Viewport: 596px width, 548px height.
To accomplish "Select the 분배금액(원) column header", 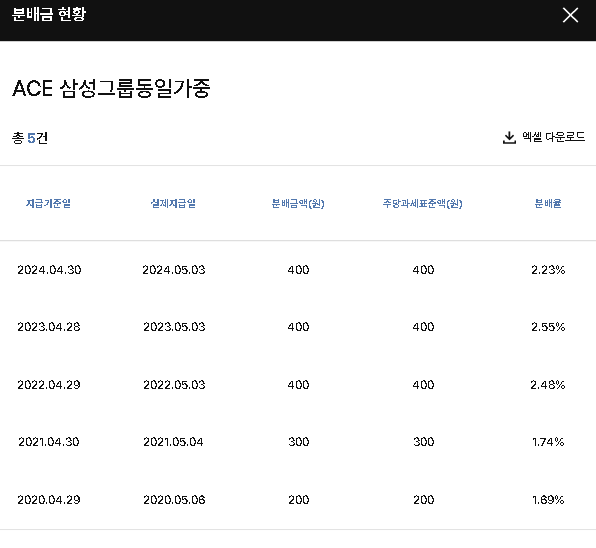I will click(298, 204).
